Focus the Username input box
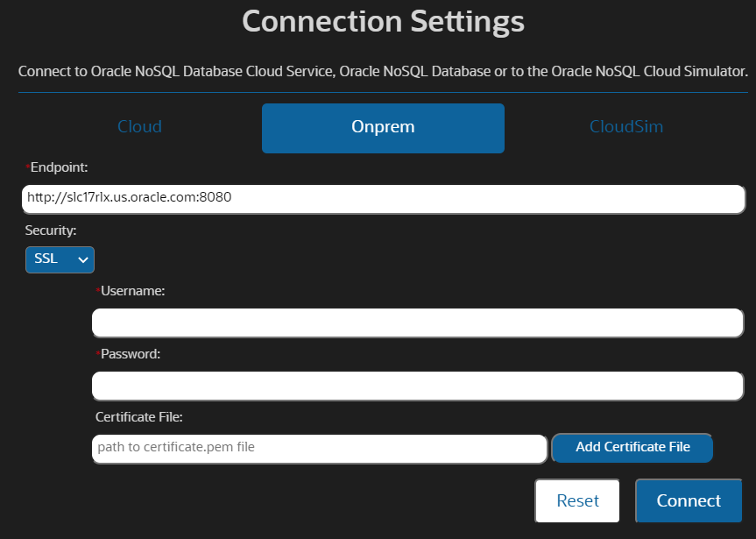Image resolution: width=756 pixels, height=539 pixels. click(x=418, y=323)
